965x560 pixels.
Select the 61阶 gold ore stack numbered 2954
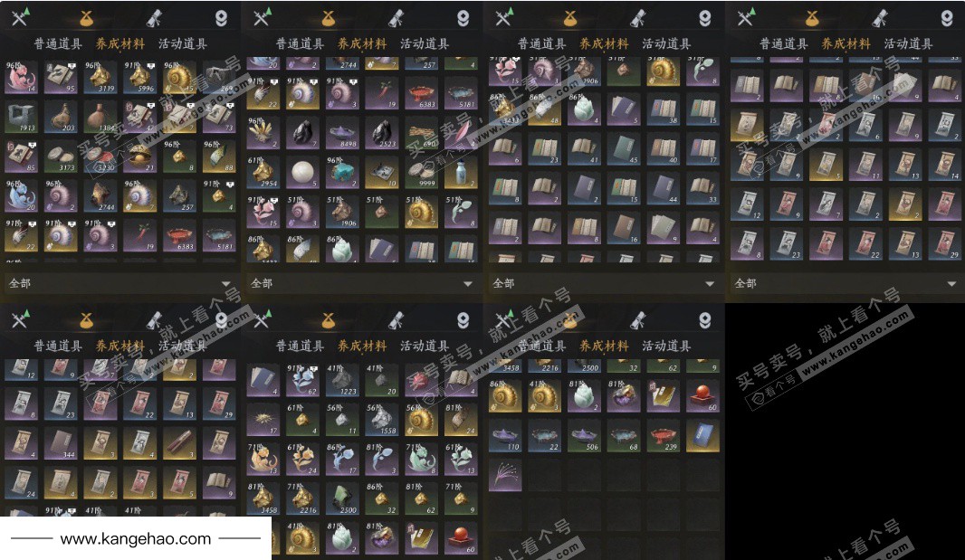(263, 172)
